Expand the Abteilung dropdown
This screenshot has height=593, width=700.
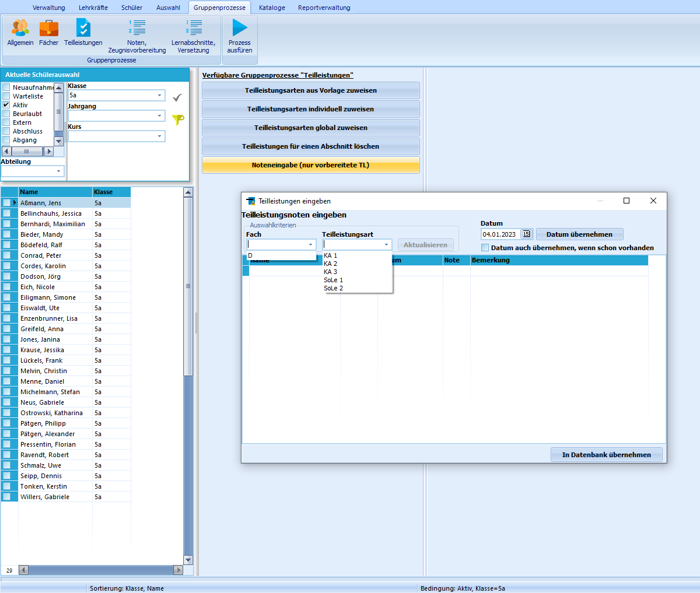[x=59, y=171]
